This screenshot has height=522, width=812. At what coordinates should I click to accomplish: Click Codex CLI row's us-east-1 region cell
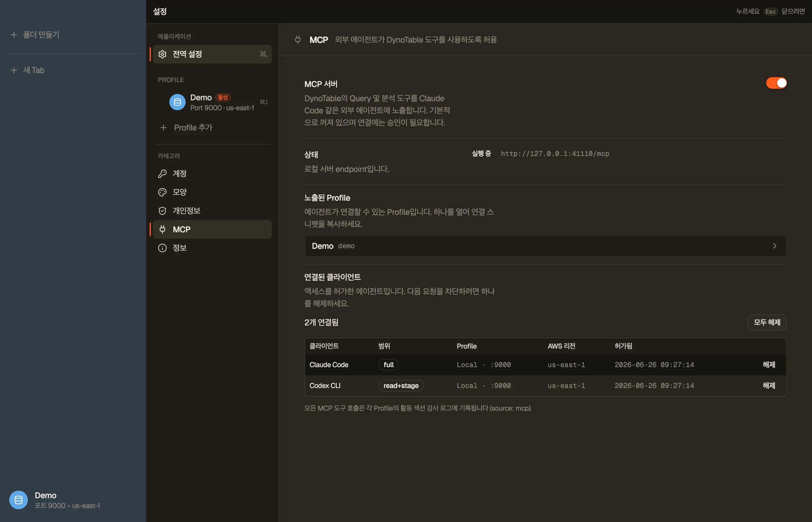566,386
